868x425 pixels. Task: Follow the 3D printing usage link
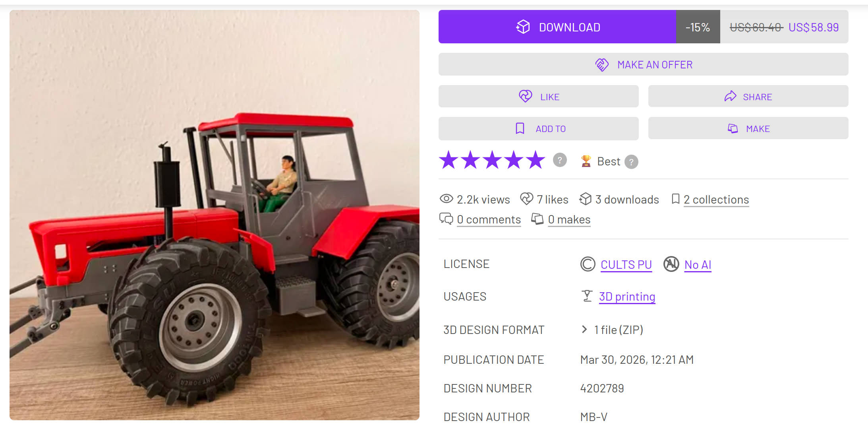point(627,297)
